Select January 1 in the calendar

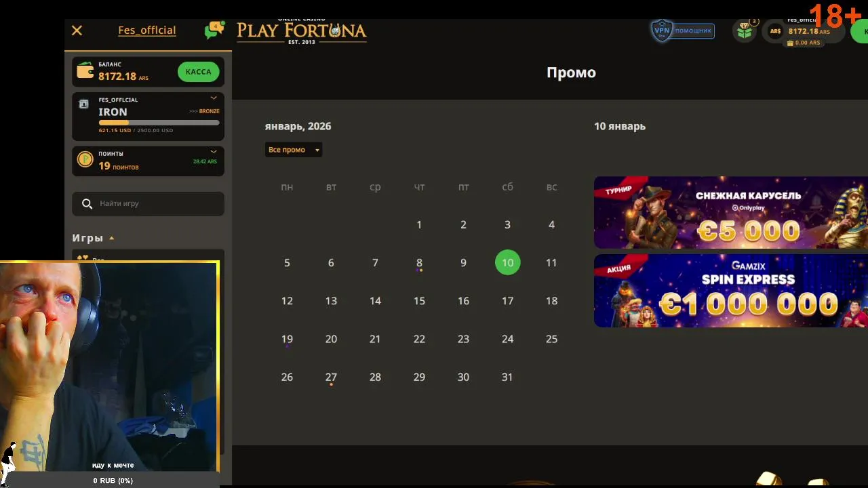[419, 224]
